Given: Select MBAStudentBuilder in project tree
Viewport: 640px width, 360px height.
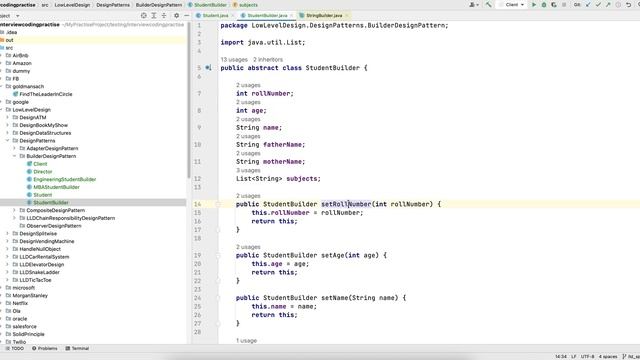Looking at the screenshot, I should coord(56,187).
